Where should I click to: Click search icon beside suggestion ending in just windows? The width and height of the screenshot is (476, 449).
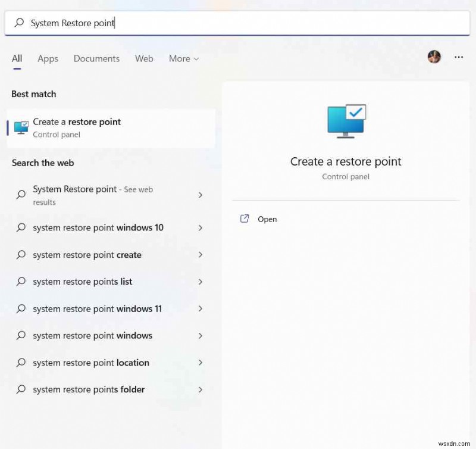point(21,335)
